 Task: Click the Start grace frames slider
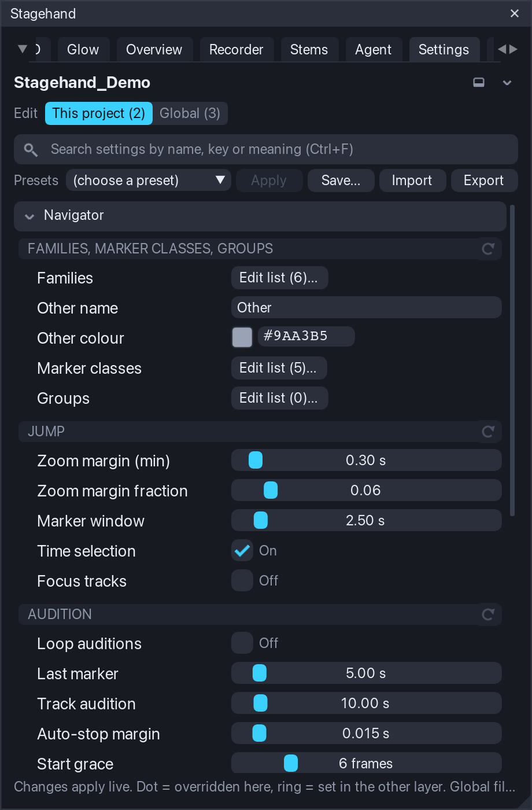coord(367,763)
